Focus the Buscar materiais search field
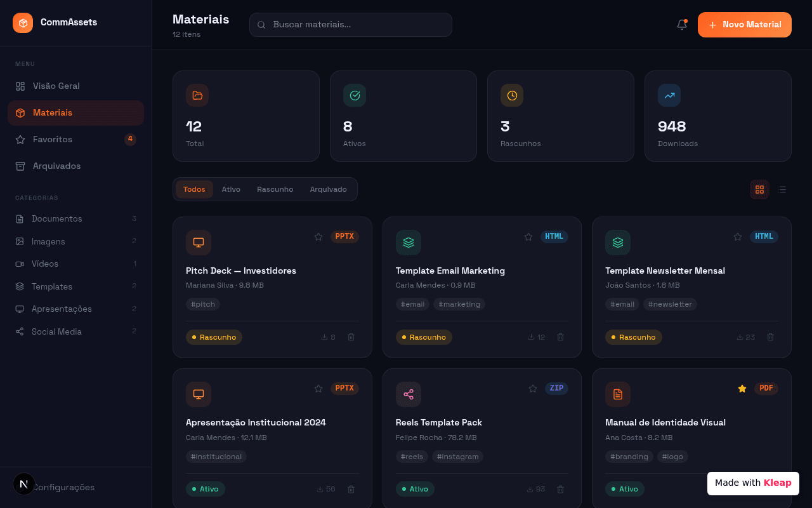812x508 pixels. [351, 25]
